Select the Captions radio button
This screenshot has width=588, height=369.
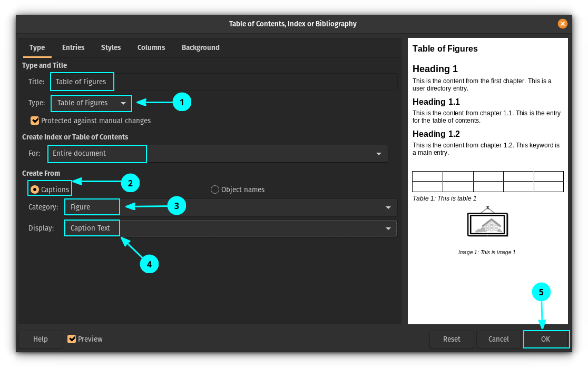coord(35,190)
